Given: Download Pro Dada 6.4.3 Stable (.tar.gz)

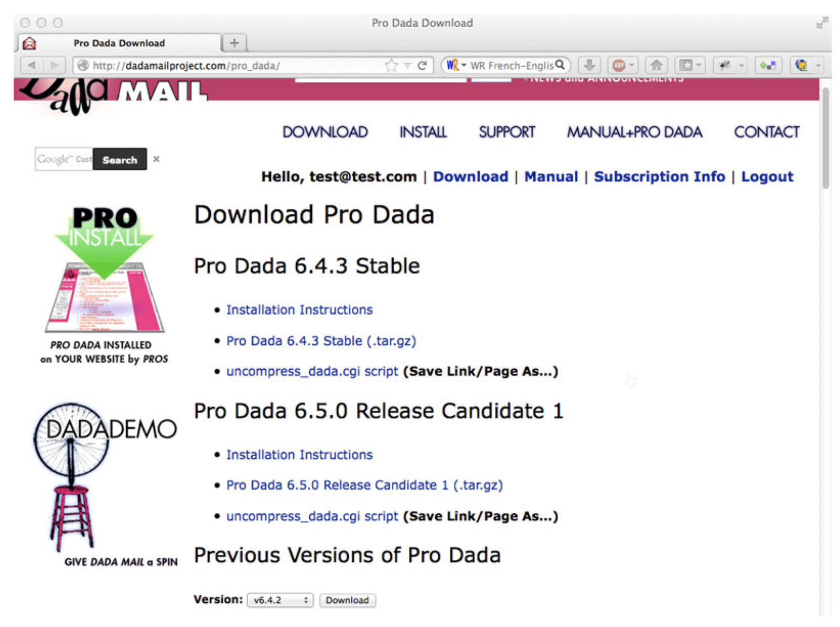Looking at the screenshot, I should tap(321, 341).
